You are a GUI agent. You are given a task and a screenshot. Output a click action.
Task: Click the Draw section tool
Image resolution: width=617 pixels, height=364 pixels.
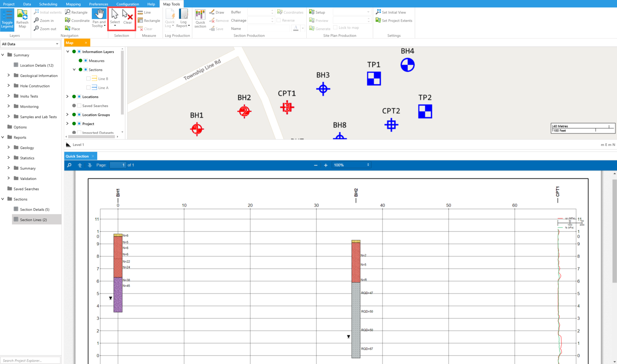[x=217, y=12]
